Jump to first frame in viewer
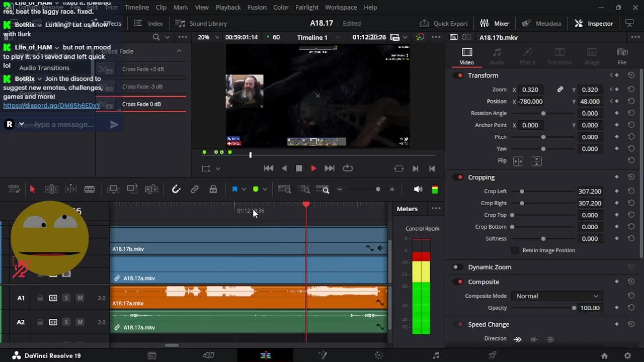Image resolution: width=644 pixels, height=362 pixels. point(269,168)
